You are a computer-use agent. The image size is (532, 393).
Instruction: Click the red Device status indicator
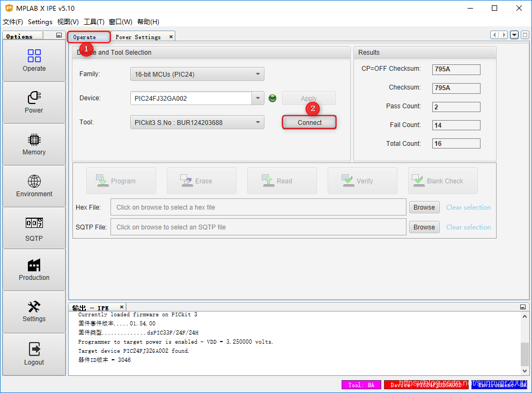tap(426, 385)
